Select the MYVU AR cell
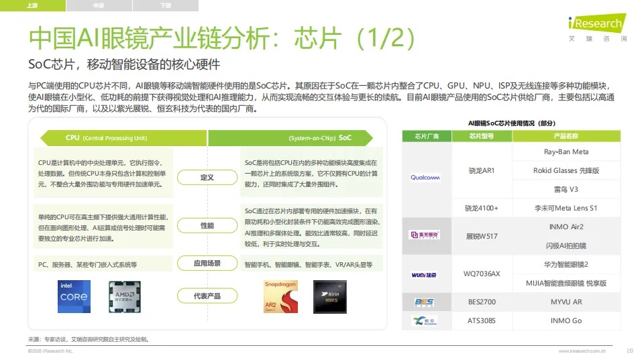The image size is (644, 362). tap(566, 302)
